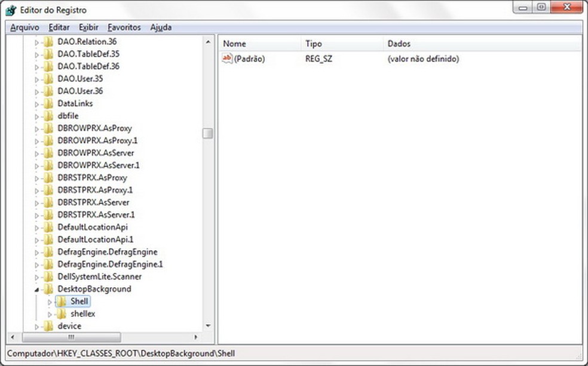Click the folder icon of DAO.Relation.36
The image size is (588, 366).
coord(48,42)
